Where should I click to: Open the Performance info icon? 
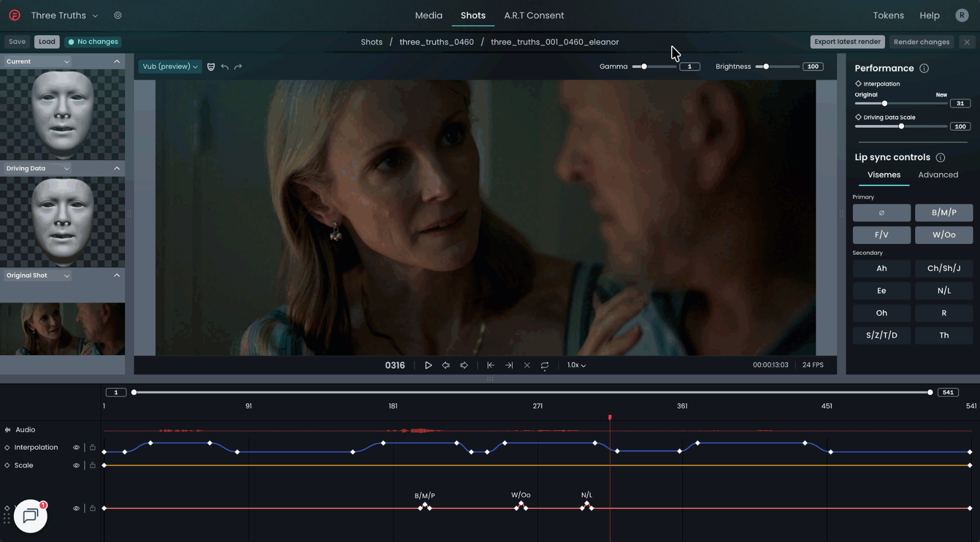(924, 68)
